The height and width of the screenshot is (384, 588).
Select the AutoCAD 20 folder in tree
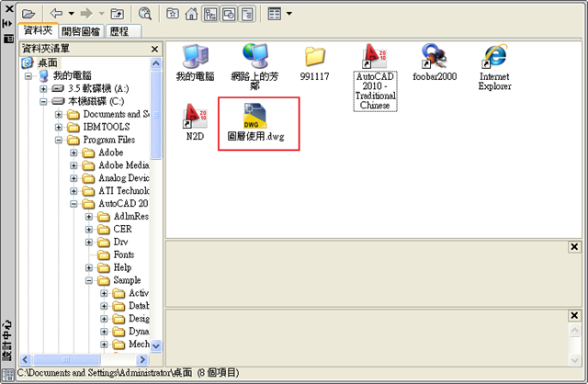pyautogui.click(x=123, y=204)
